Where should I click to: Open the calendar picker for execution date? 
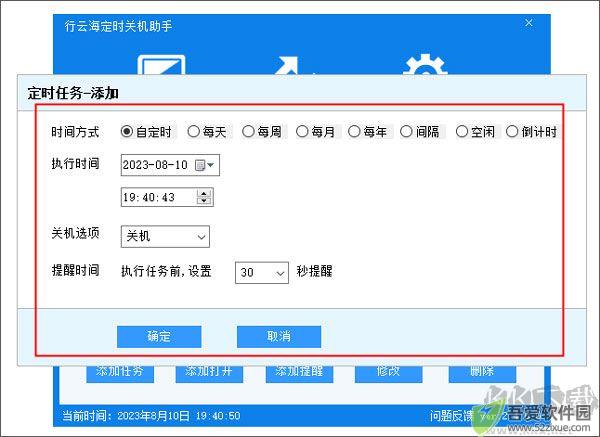coord(205,165)
